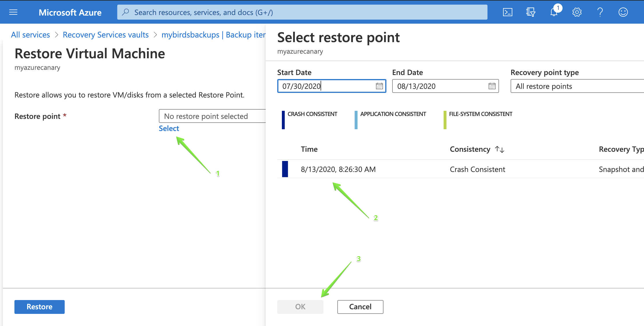
Task: Click the Crash Consistent cell in the row
Action: (477, 169)
